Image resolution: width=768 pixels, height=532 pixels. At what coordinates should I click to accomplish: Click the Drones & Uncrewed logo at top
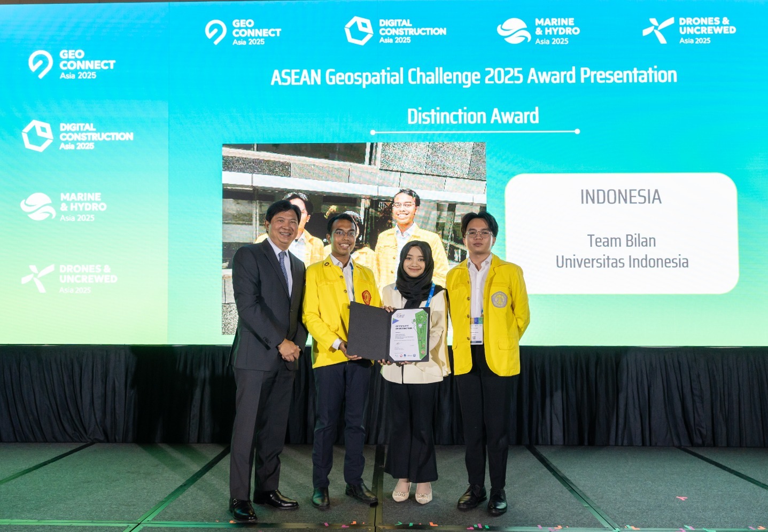point(689,30)
